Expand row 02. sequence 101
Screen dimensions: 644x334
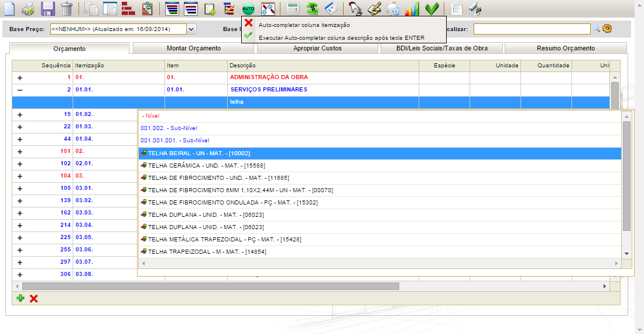pyautogui.click(x=20, y=152)
